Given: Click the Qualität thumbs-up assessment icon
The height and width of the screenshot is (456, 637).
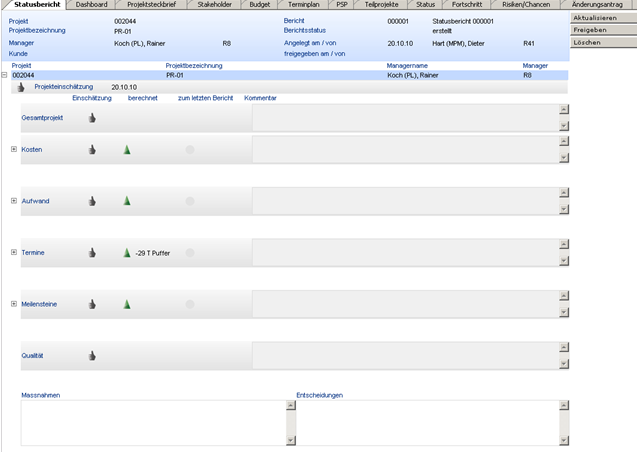Looking at the screenshot, I should pyautogui.click(x=92, y=356).
